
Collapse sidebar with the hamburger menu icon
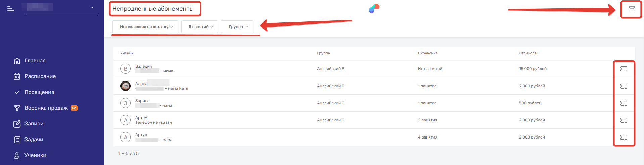[11, 8]
